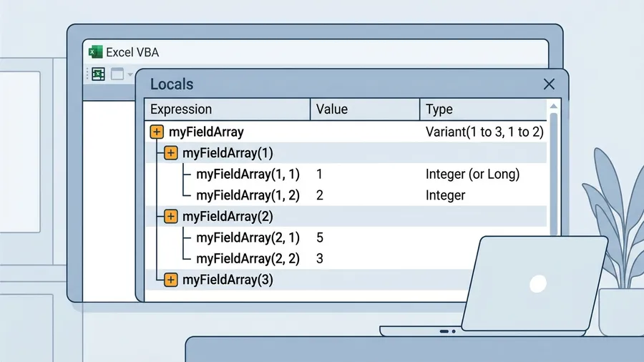
Task: Toggle the expander for myFieldArray(1)
Action: (x=170, y=153)
